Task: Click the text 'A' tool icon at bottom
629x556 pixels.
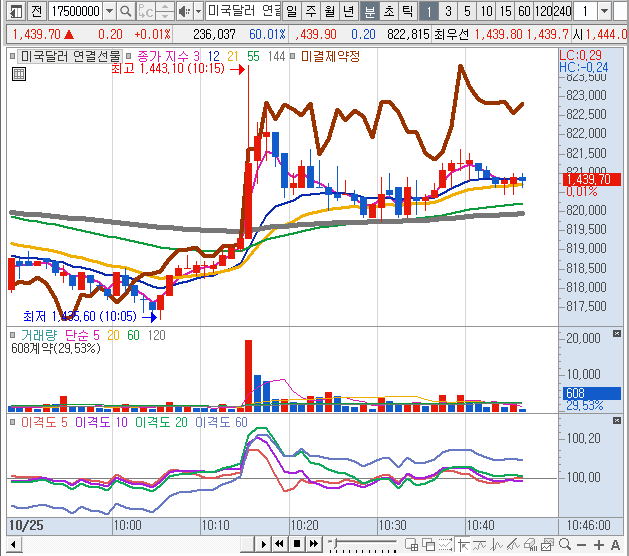Action: (616, 544)
